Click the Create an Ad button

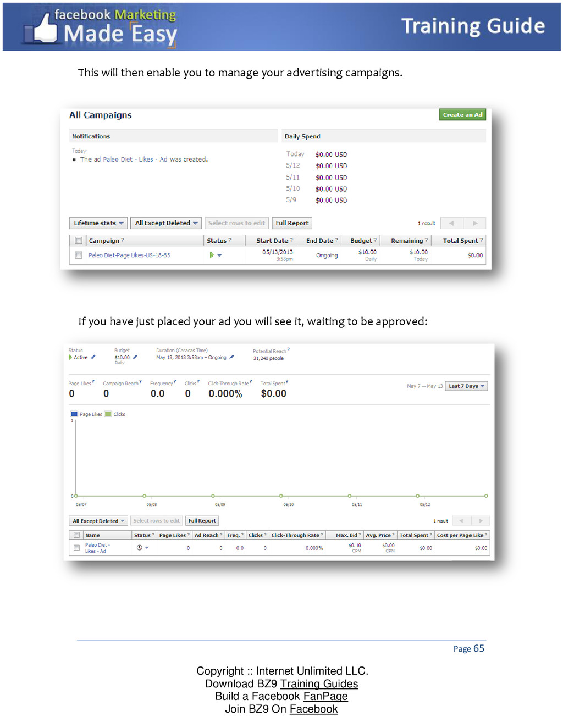(462, 115)
